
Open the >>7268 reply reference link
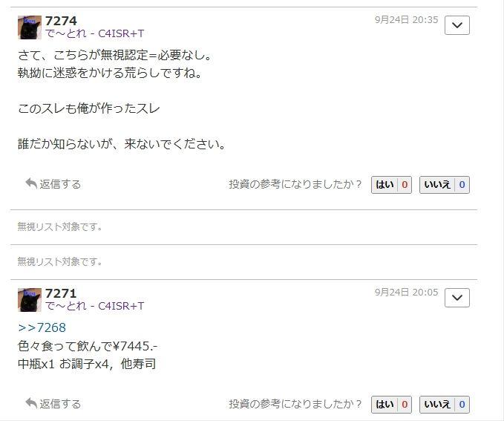click(42, 327)
